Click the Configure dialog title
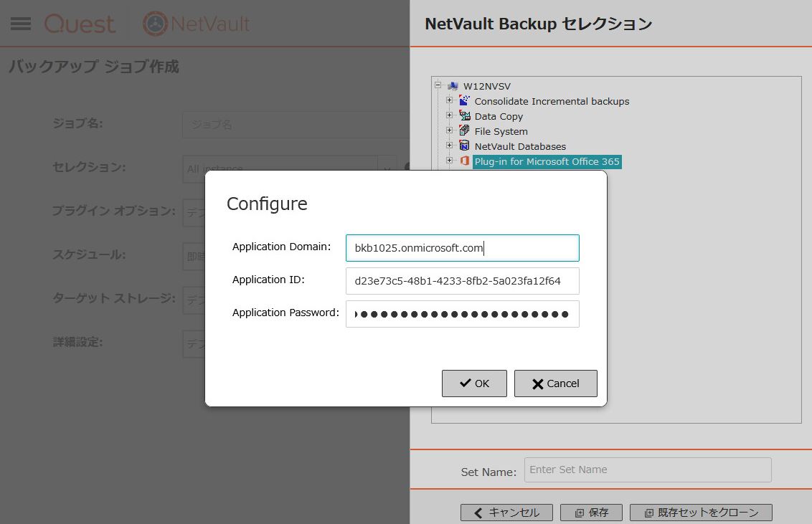The height and width of the screenshot is (524, 812). (268, 204)
